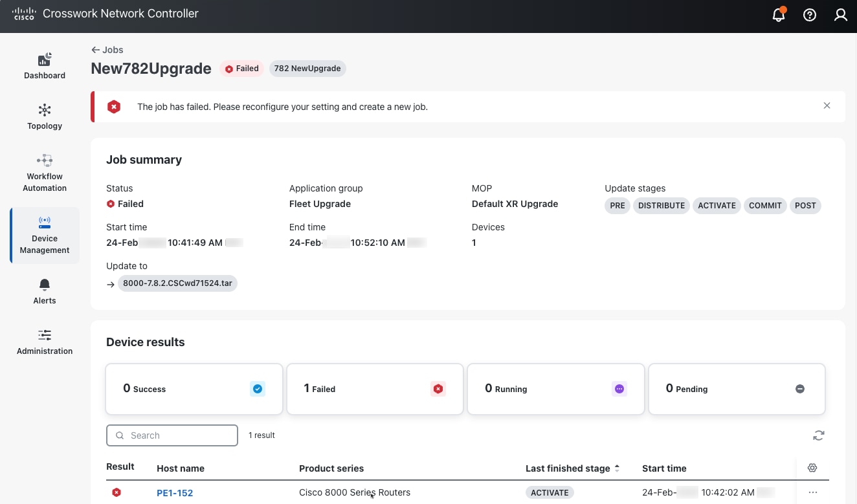Viewport: 857px width, 504px height.
Task: Select the 782 NewUpgrade tag
Action: point(307,68)
